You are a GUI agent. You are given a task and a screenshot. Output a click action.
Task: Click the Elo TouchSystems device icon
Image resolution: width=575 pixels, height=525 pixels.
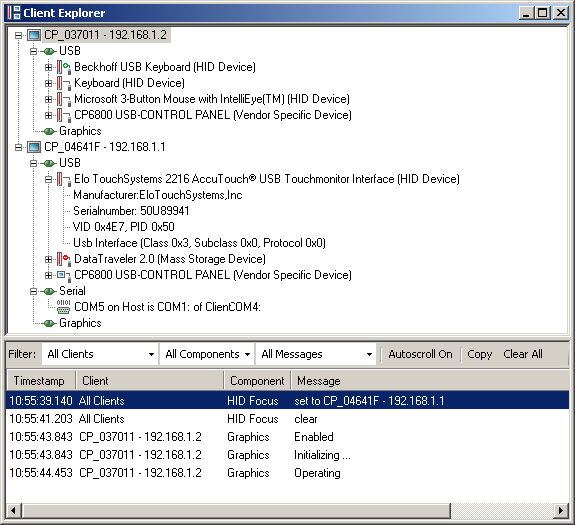coord(64,179)
